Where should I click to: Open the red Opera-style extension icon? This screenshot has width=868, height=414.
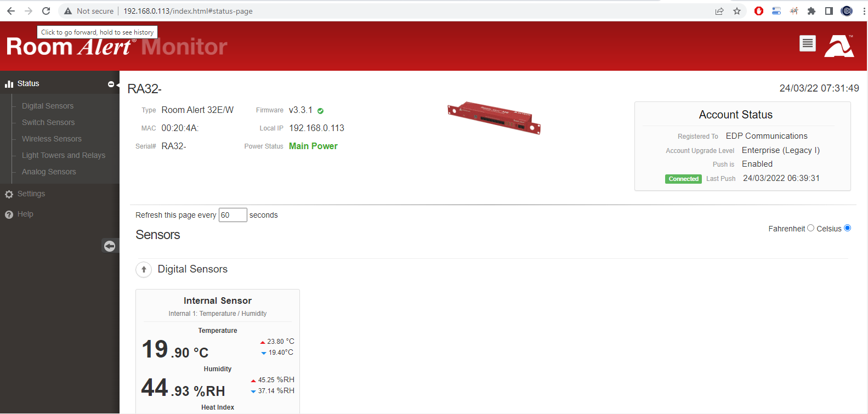pyautogui.click(x=759, y=11)
